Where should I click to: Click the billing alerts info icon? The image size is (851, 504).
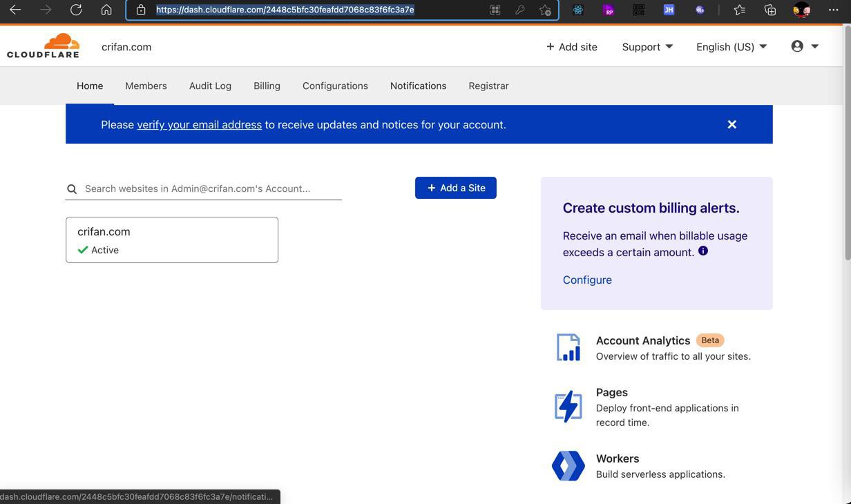[703, 251]
